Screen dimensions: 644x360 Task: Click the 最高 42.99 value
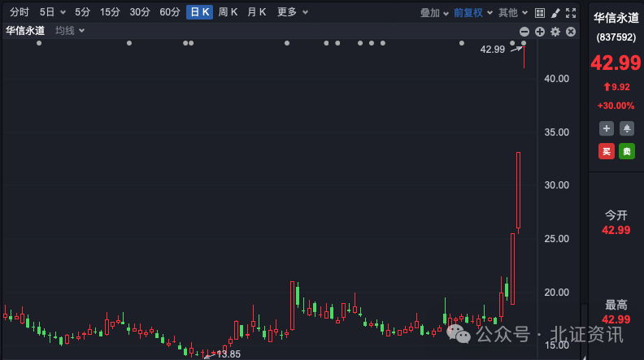[x=616, y=319]
